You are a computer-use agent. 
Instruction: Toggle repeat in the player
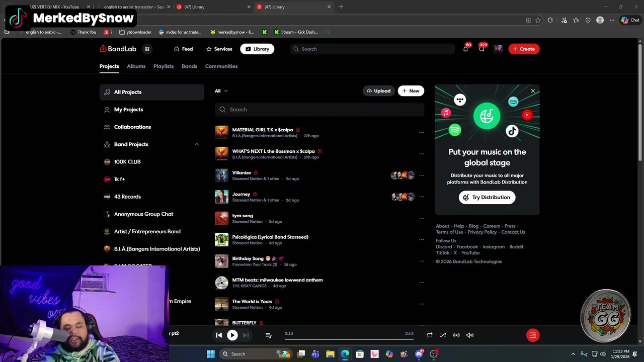coord(430,335)
